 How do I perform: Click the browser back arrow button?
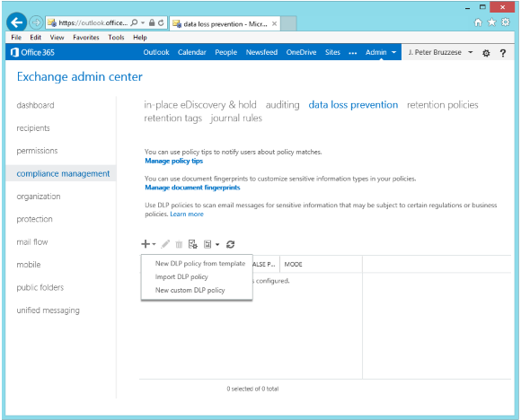(x=16, y=22)
